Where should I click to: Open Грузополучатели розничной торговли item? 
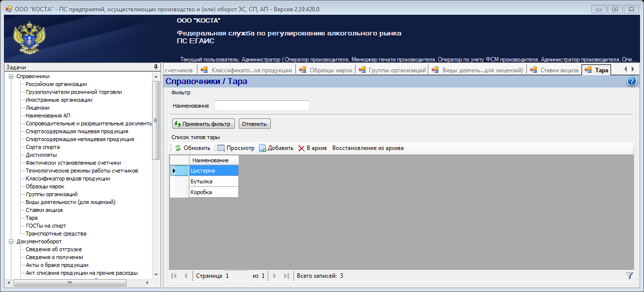click(x=74, y=92)
